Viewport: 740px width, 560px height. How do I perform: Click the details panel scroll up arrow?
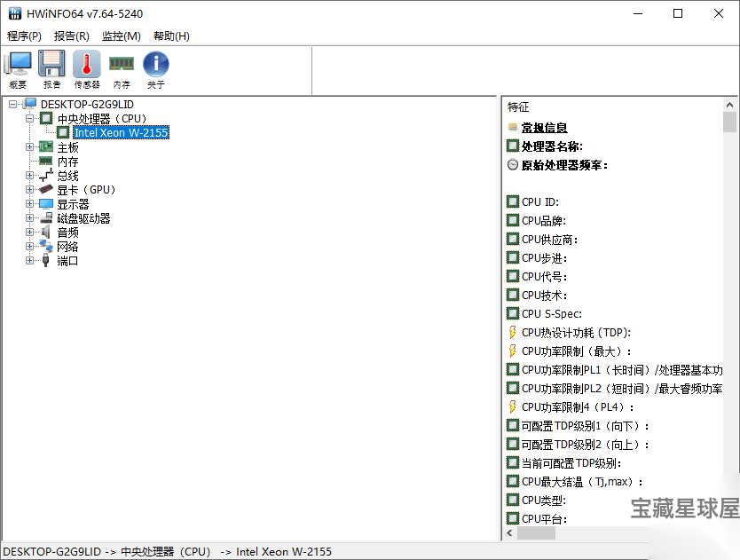click(729, 105)
